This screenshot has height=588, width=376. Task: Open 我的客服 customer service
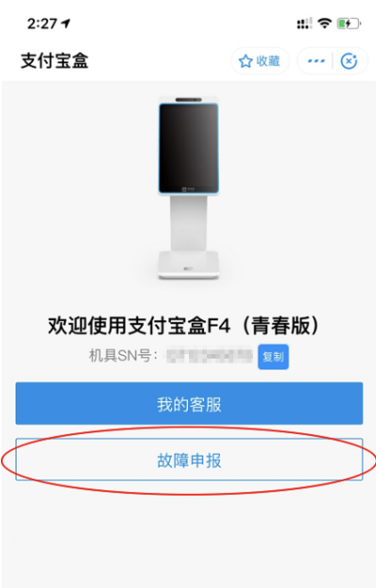[x=189, y=404]
